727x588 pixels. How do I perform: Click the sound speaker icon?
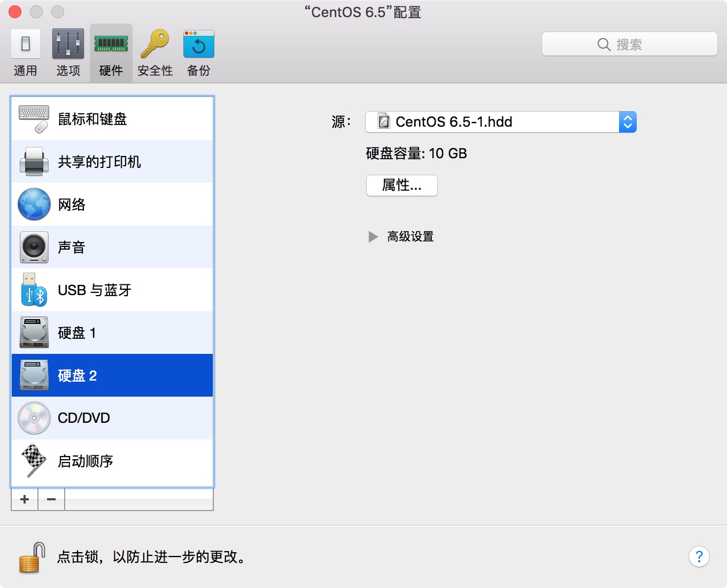pos(34,247)
